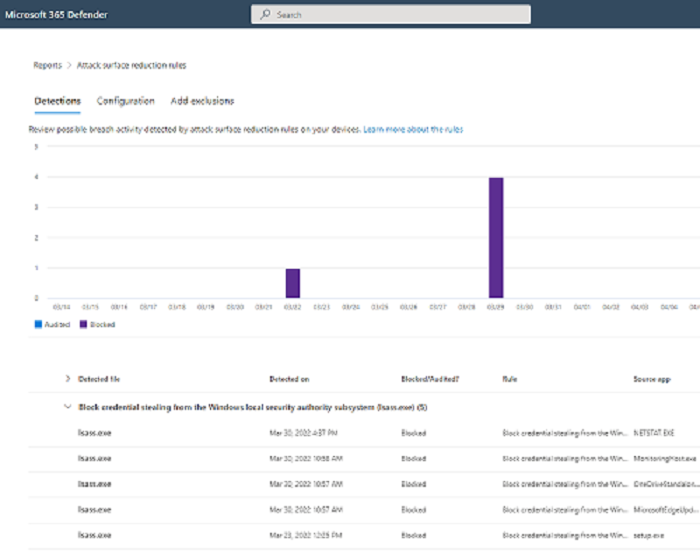Select lsass.exe in the setup.exe row
The image size is (700, 551).
(x=95, y=535)
